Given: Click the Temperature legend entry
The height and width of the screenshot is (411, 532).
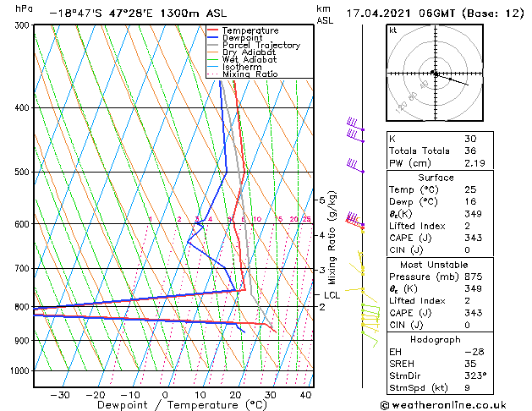Looking at the screenshot, I should coord(243,30).
